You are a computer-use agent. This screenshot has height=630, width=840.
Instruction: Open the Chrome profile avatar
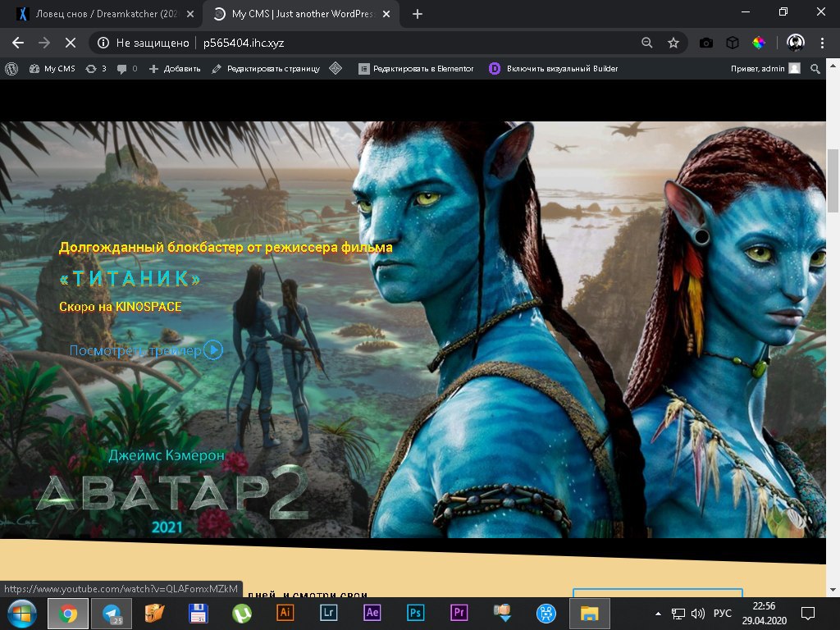click(796, 43)
